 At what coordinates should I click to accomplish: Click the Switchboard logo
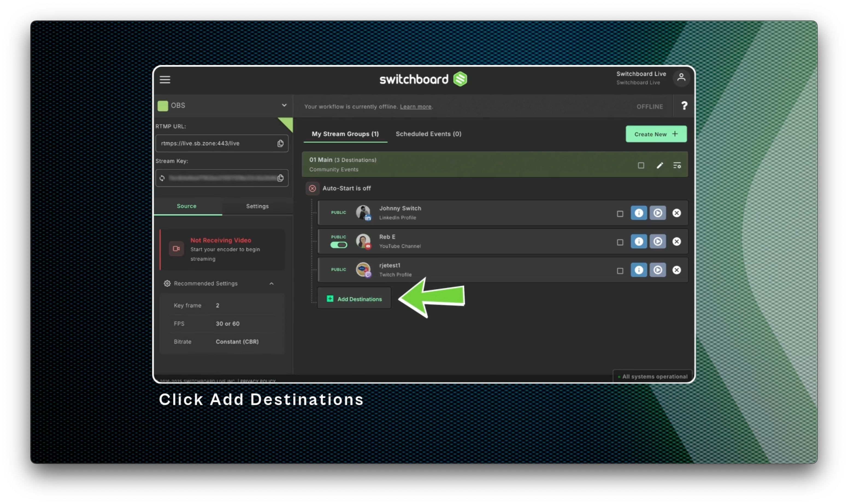(423, 79)
